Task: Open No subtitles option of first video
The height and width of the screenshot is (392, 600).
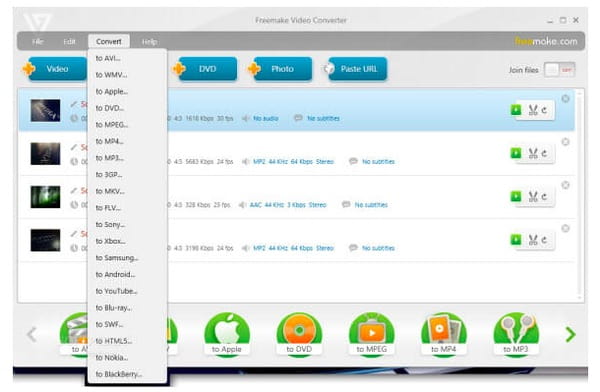Action: pyautogui.click(x=323, y=118)
